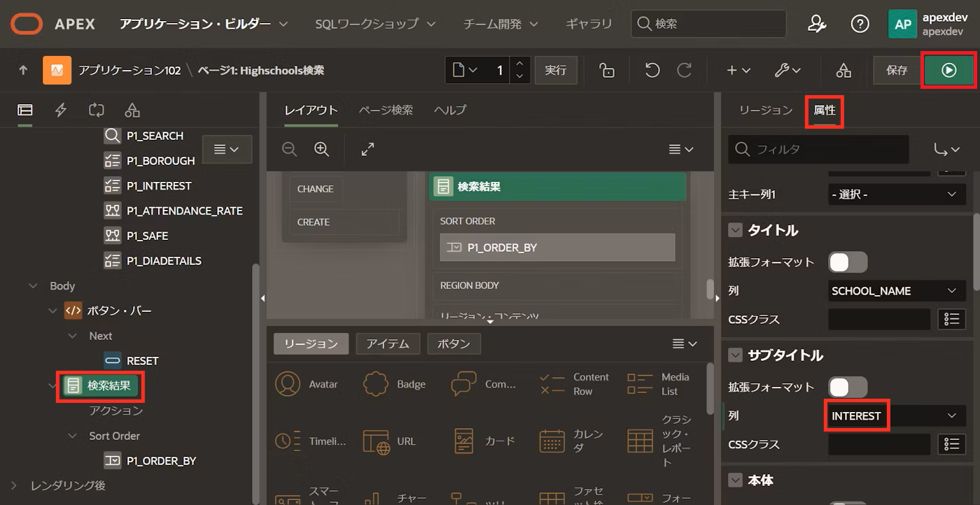Select the URL region type

pos(389,441)
